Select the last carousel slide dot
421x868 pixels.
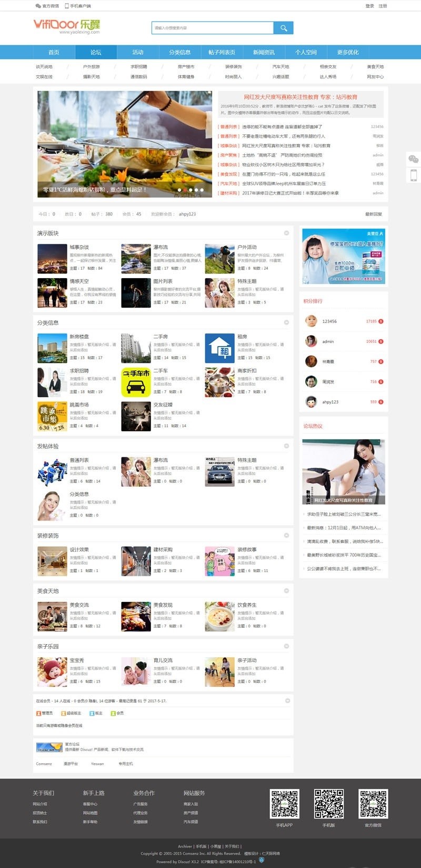click(x=202, y=190)
